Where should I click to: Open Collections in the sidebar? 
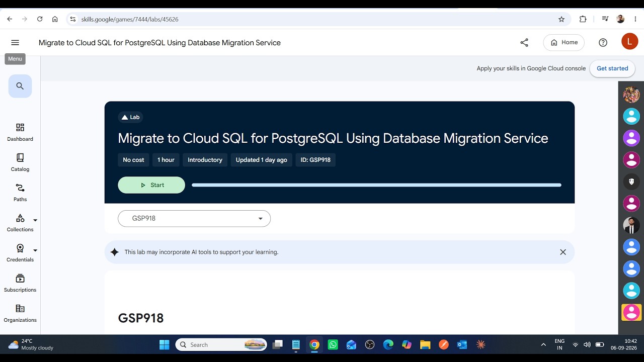(x=20, y=223)
